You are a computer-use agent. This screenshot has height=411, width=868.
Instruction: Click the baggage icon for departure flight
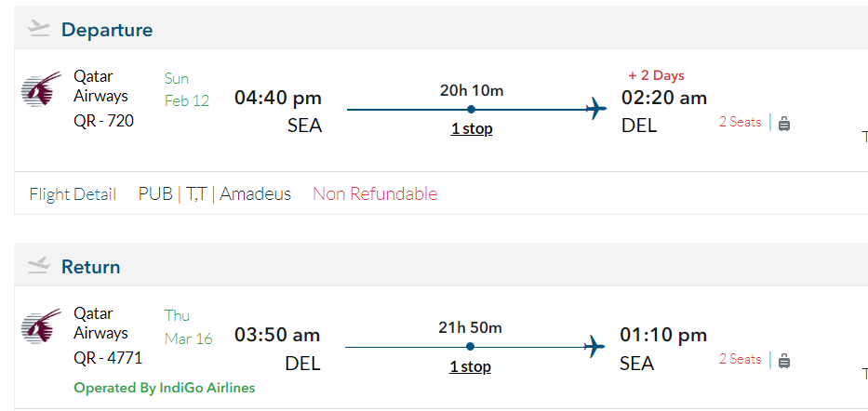click(x=784, y=123)
